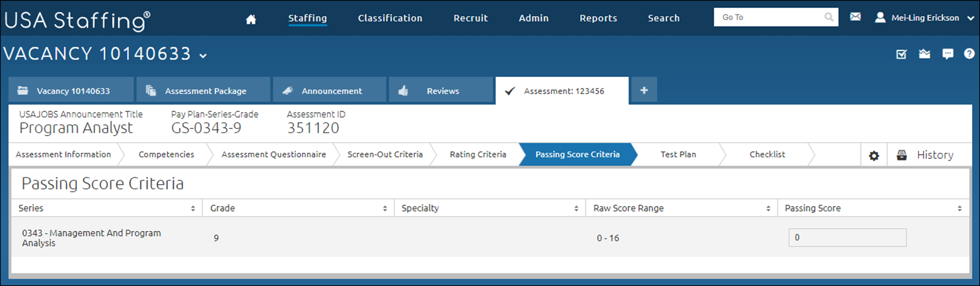
Task: Click the documents icon on Assessment Package tab
Action: 151,91
